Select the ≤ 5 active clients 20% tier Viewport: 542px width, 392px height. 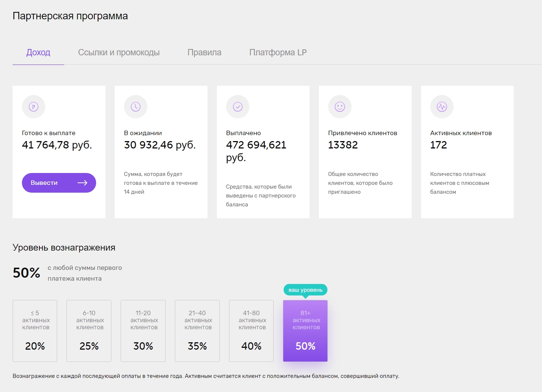(x=35, y=331)
